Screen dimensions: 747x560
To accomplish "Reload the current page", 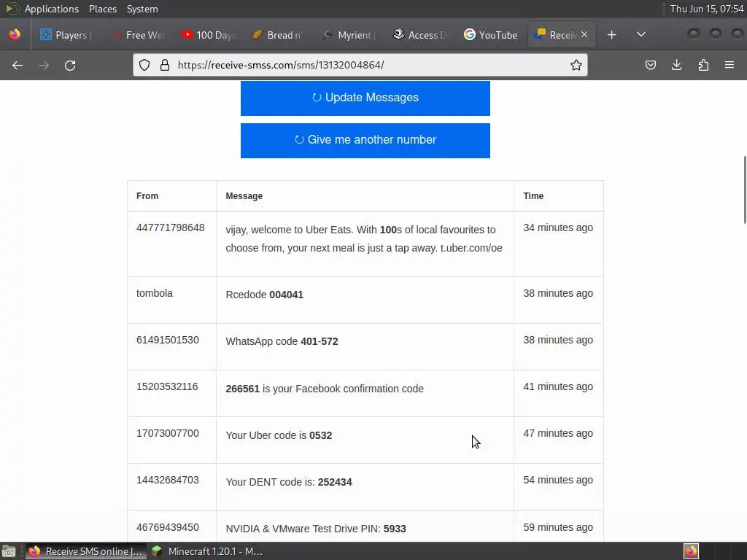I will point(70,65).
